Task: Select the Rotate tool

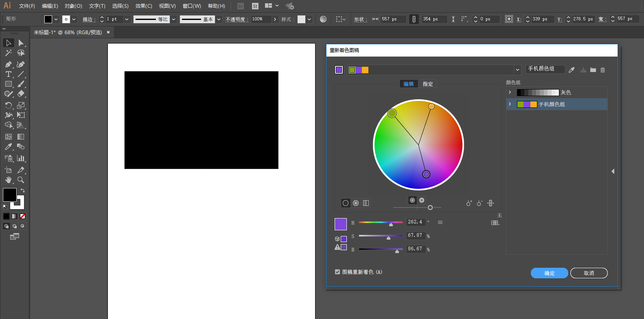Action: pos(8,105)
